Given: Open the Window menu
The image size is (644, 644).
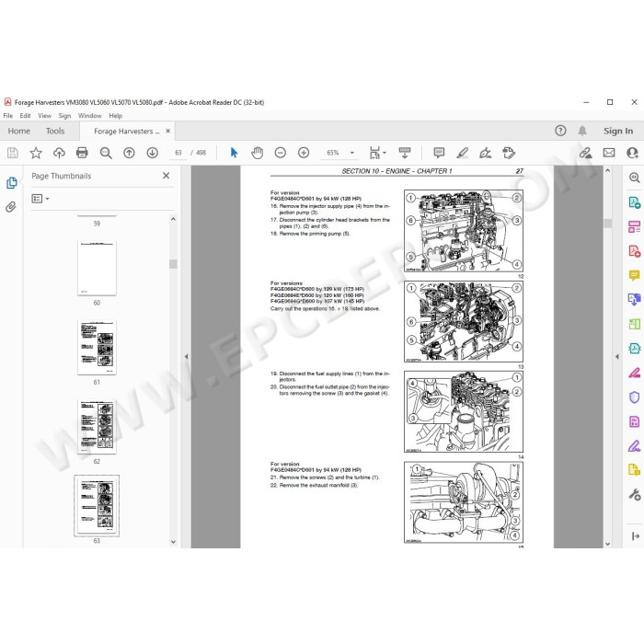Looking at the screenshot, I should pyautogui.click(x=89, y=116).
